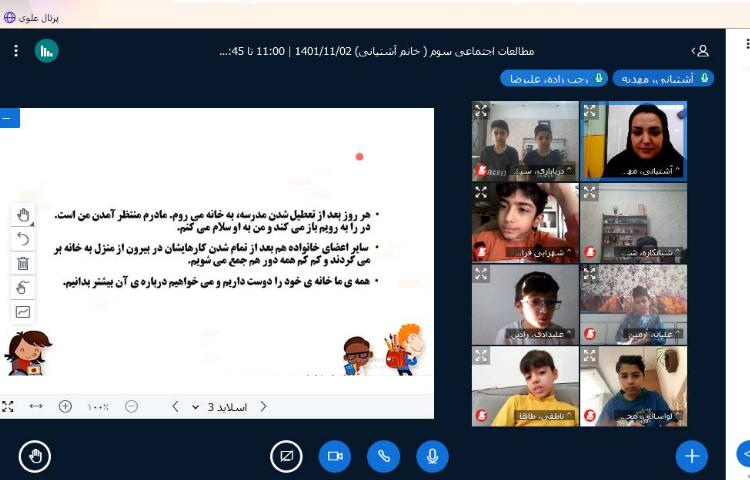
Task: Make the presentation fullscreen
Action: coord(8,407)
